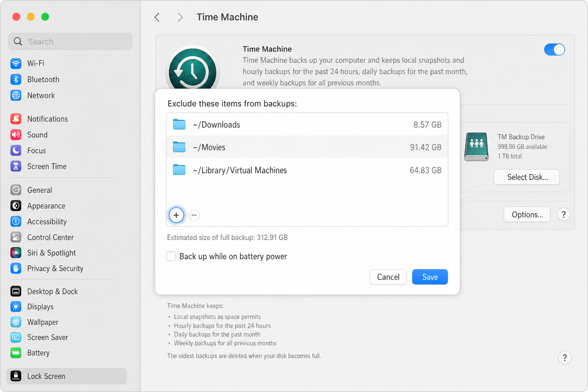
Task: Open the Options... button
Action: tap(527, 214)
